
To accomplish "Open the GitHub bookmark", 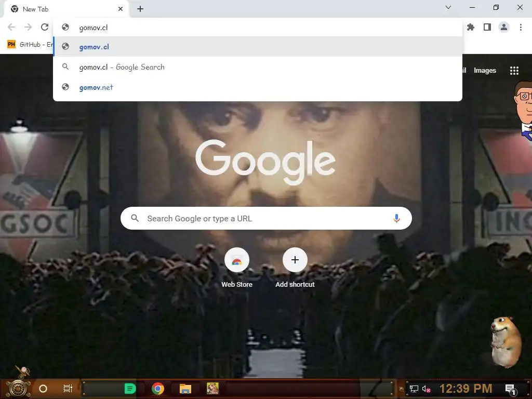I will tap(30, 45).
